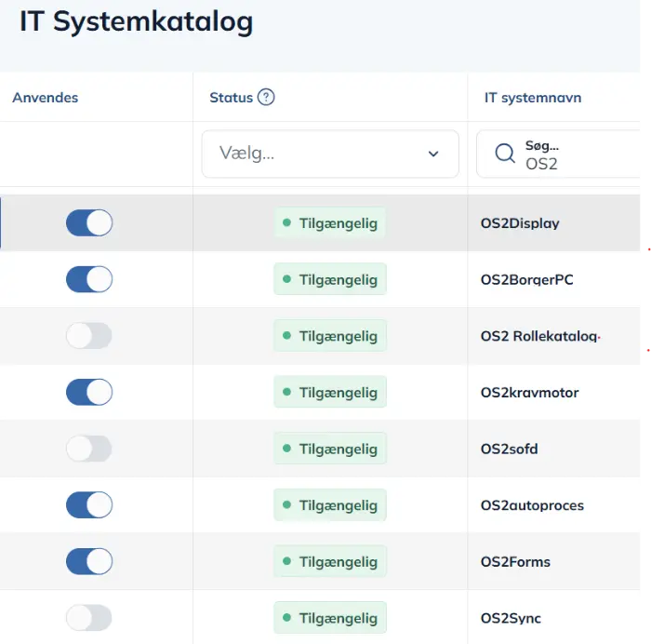Viewport: 651px width, 644px height.
Task: Focus the IT systemnavn search field containing OS2
Action: [x=558, y=154]
